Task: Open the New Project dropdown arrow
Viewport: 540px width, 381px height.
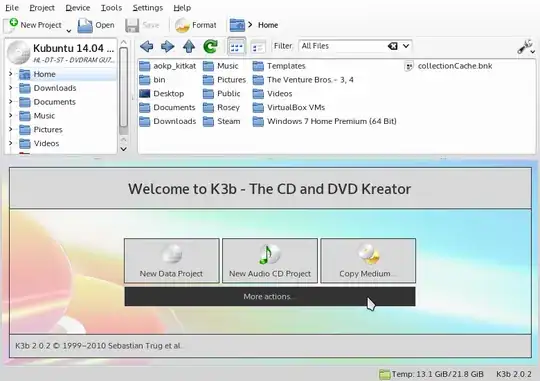Action: coord(69,31)
